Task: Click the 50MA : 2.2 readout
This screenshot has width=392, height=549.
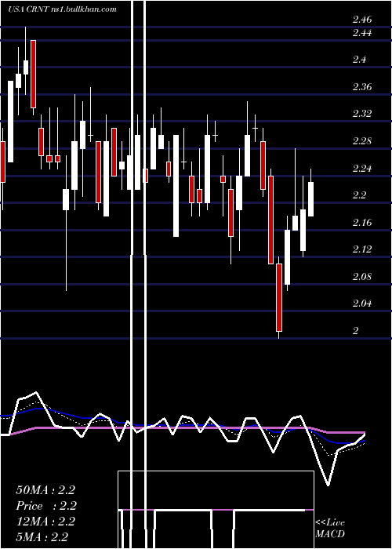Action: [x=45, y=490]
